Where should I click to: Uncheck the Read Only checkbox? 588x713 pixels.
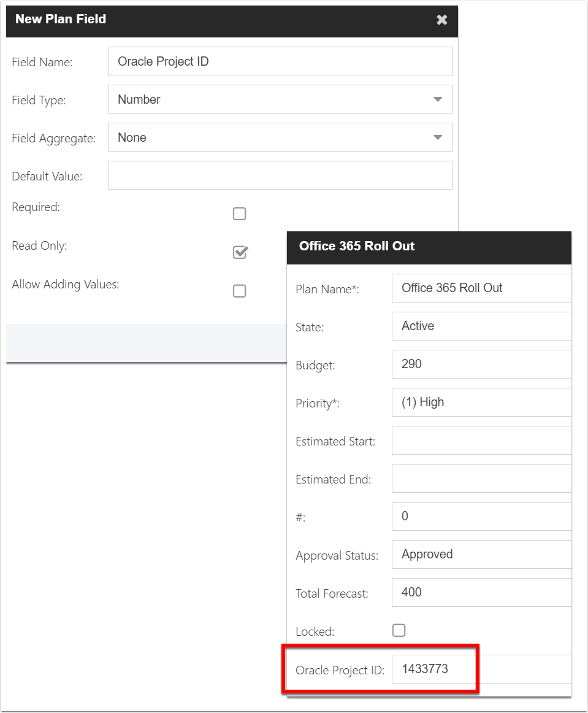[240, 252]
